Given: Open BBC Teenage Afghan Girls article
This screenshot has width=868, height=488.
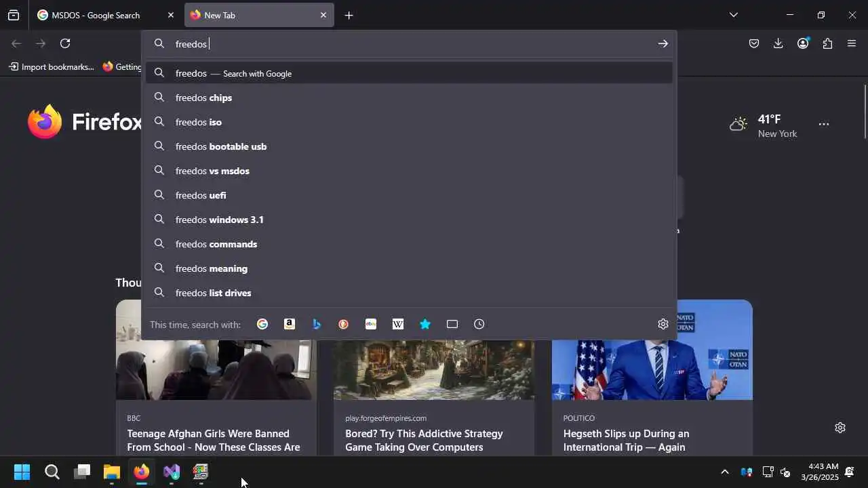Looking at the screenshot, I should tap(213, 440).
